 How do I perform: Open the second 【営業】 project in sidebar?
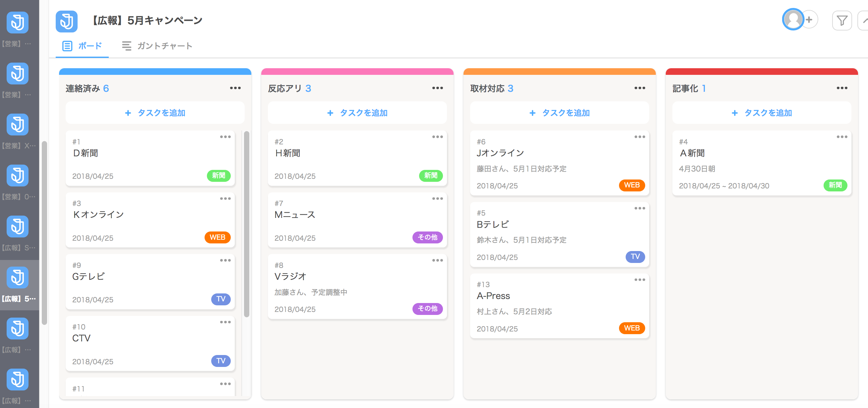click(18, 79)
